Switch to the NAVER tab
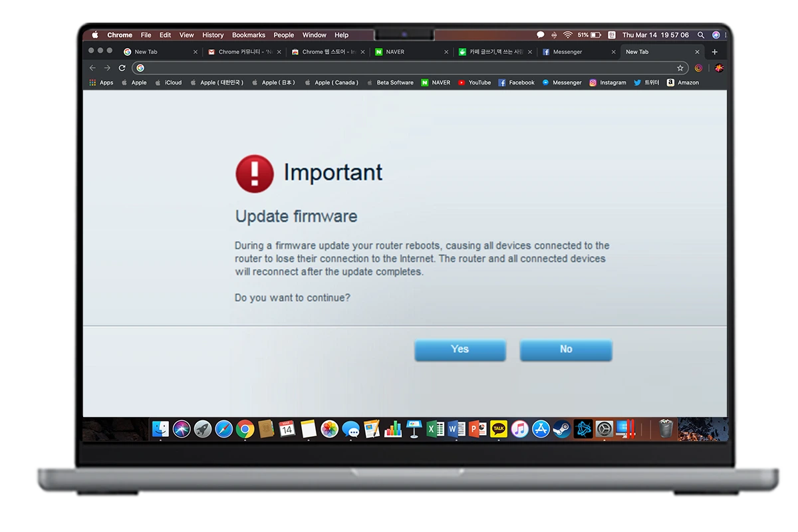Image resolution: width=798 pixels, height=532 pixels. 394,52
